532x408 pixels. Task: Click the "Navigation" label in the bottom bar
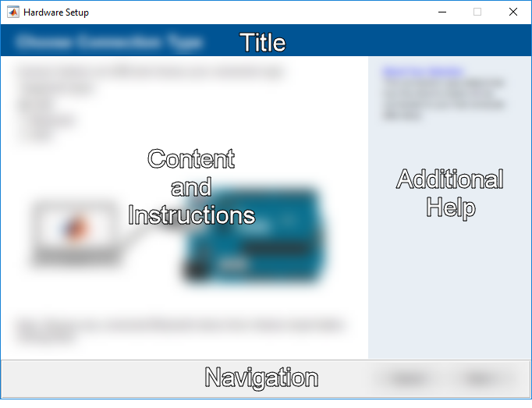tap(261, 378)
